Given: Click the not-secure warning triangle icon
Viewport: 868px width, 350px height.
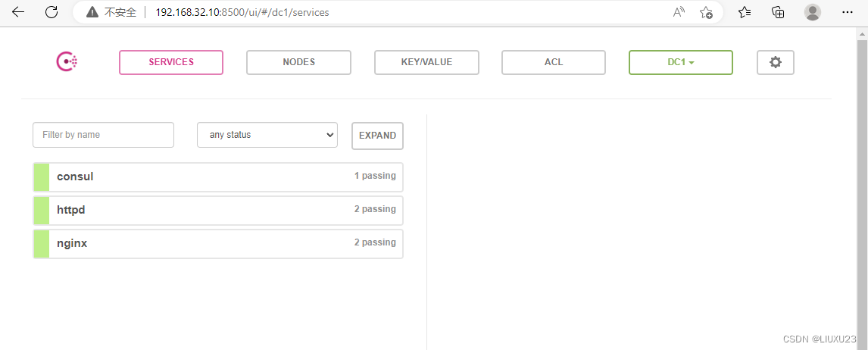Looking at the screenshot, I should [x=92, y=12].
